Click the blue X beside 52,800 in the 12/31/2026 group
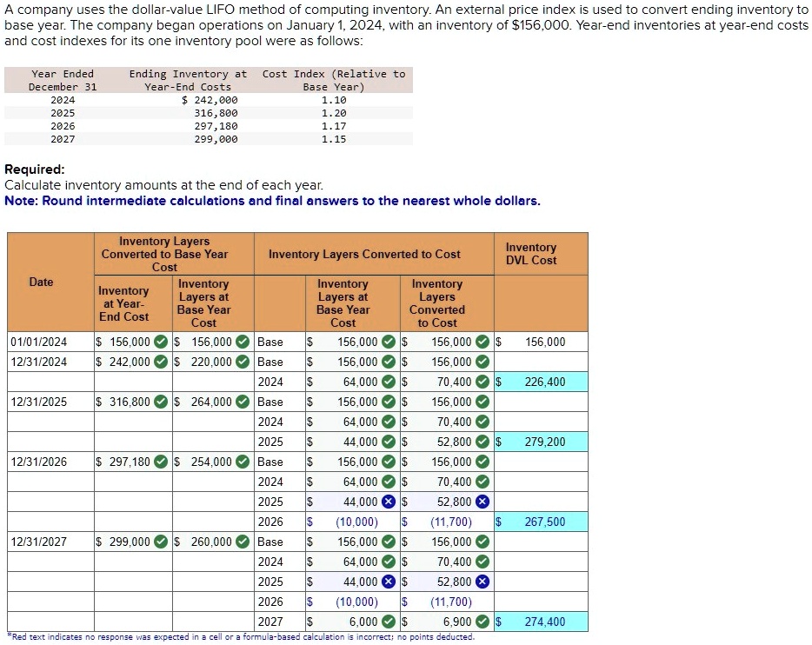The image size is (812, 645). coord(483,502)
